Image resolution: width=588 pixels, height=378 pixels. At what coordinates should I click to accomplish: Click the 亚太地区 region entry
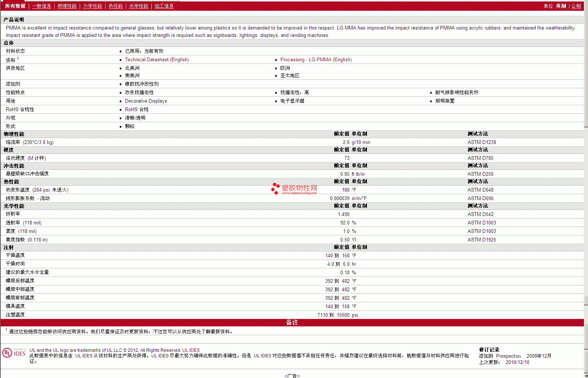(x=290, y=75)
